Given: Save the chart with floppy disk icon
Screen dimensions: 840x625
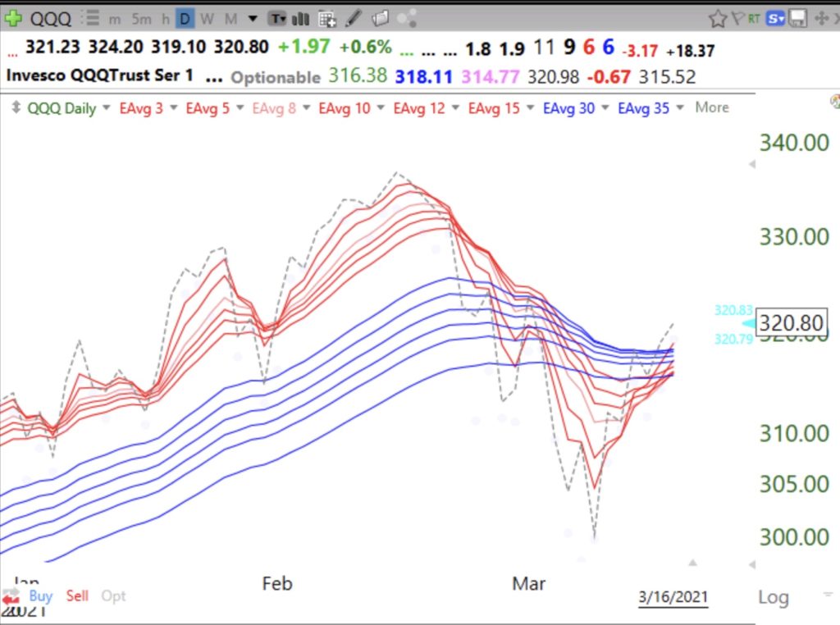Looking at the screenshot, I should point(798,20).
